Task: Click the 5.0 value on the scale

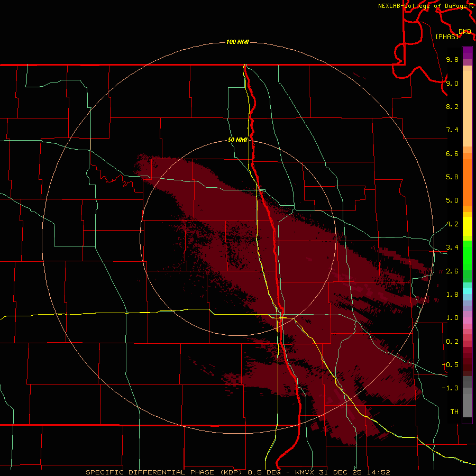Action: (452, 200)
